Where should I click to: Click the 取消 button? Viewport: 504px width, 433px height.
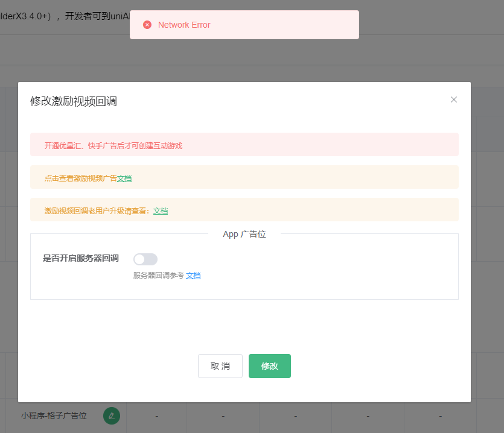click(x=220, y=366)
